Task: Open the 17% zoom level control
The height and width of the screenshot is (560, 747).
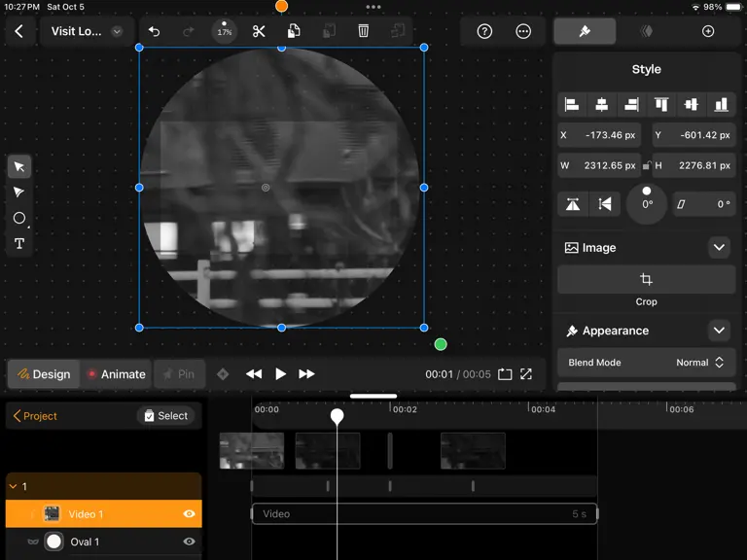Action: (x=224, y=31)
